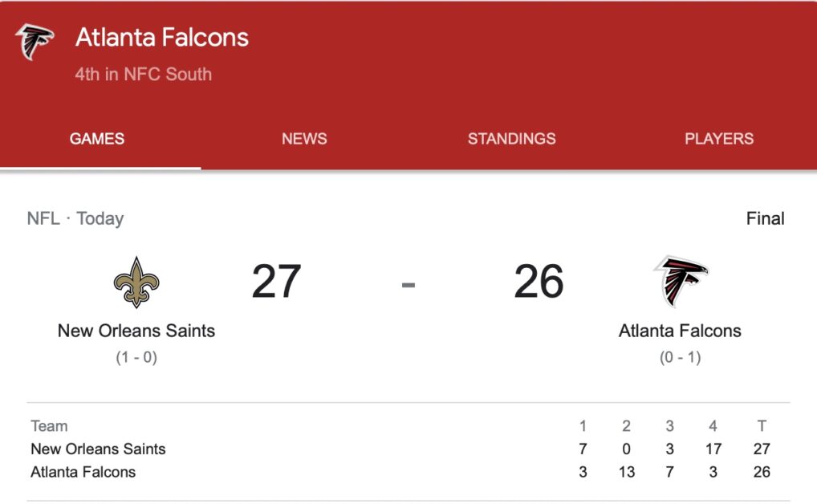Screen dimensions: 817x504
Task: Click the T total column header
Action: pyautogui.click(x=762, y=426)
